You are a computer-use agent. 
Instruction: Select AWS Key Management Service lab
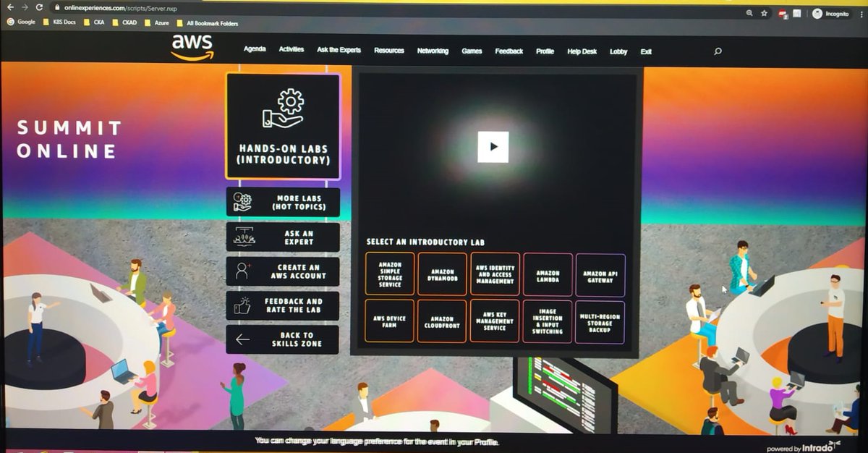(x=495, y=321)
